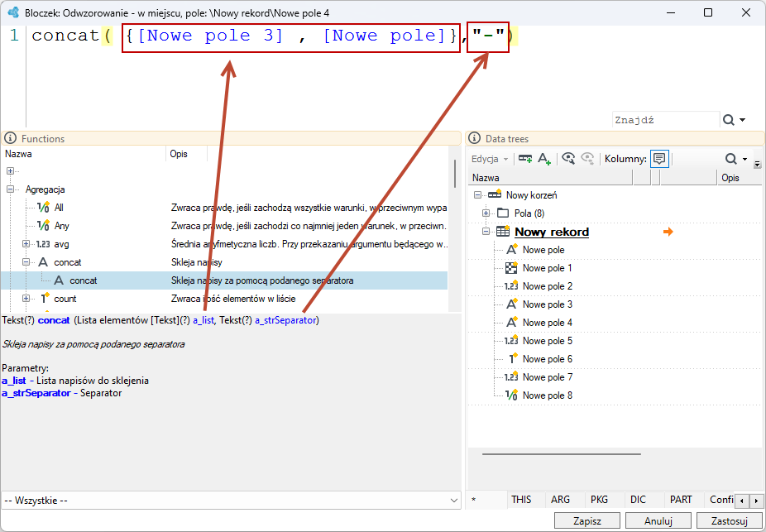Click the Nowy korzeń root node icon
766x532 pixels.
point(495,194)
